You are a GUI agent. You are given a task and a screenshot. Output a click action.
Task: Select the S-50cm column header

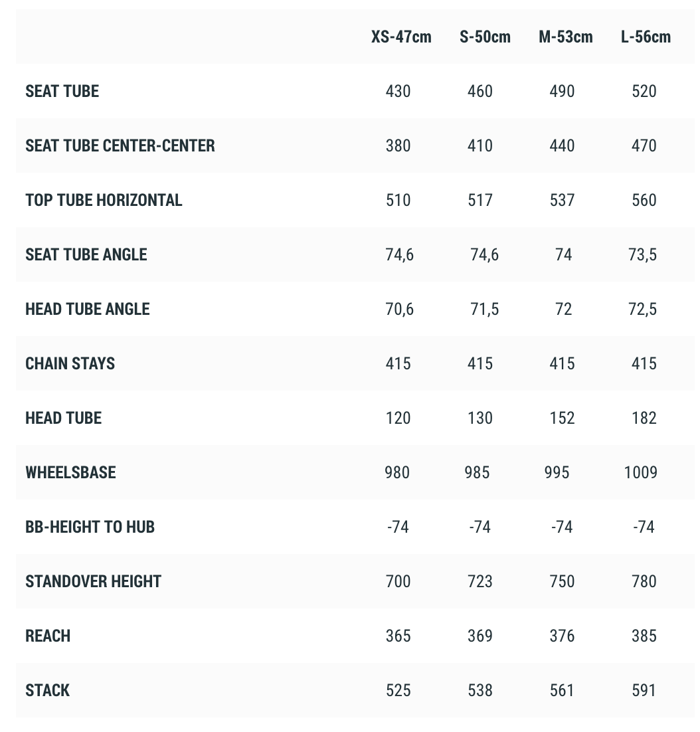(x=485, y=37)
